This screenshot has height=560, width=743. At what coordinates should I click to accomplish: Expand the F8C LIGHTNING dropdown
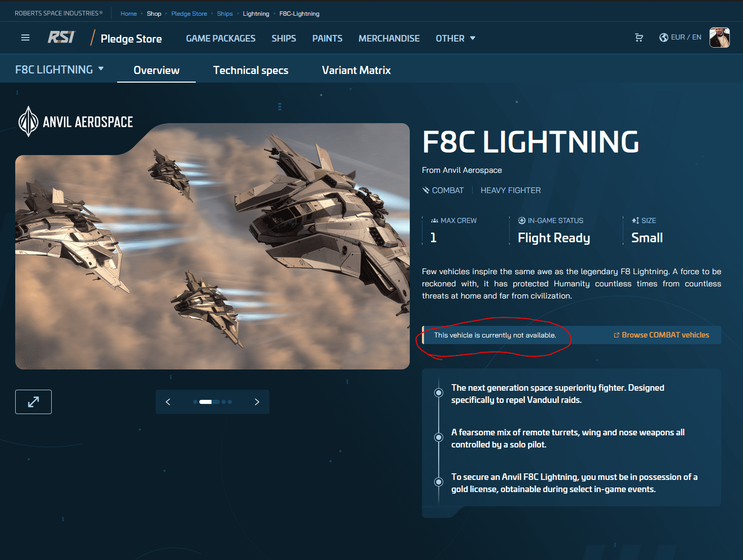[x=59, y=69]
